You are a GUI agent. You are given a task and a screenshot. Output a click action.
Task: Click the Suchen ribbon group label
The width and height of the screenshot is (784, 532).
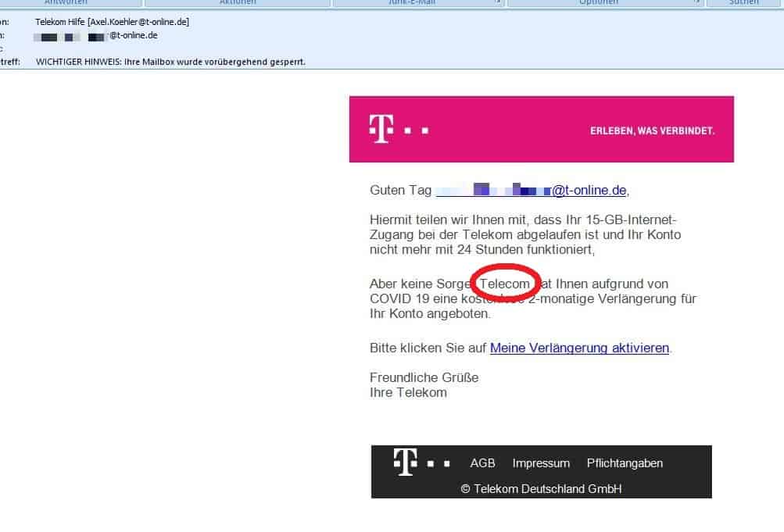tap(743, 3)
